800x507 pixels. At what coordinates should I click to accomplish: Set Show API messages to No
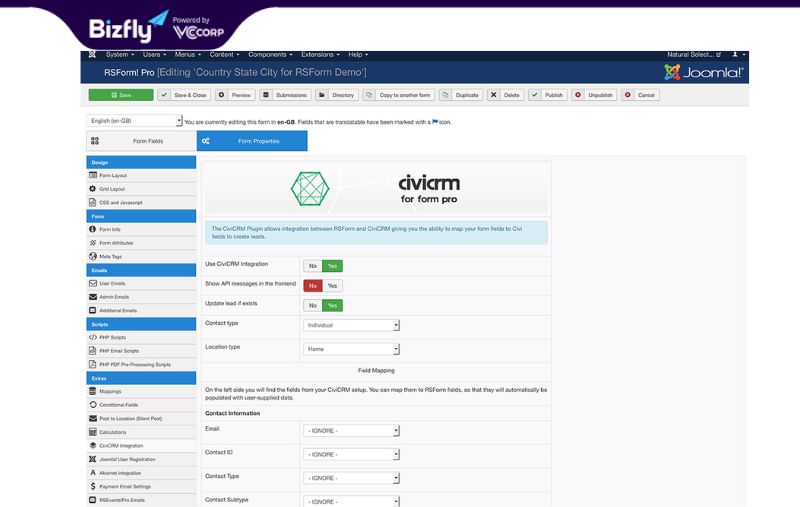[x=313, y=286]
